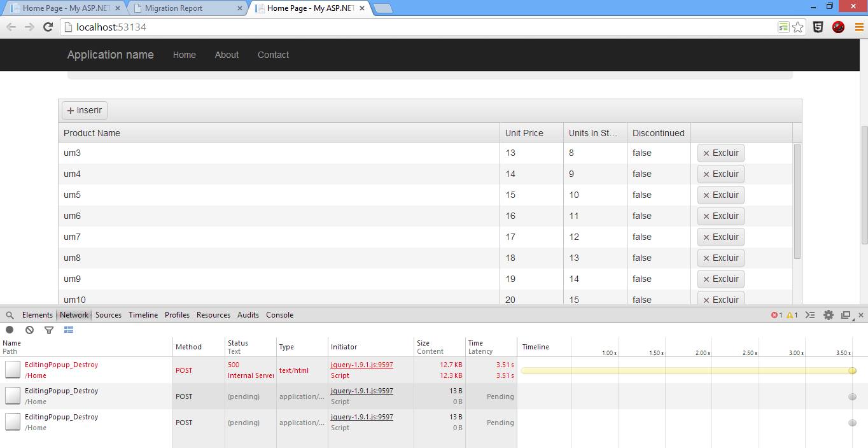Open a new browser tab
This screenshot has width=868, height=448.
(x=382, y=8)
